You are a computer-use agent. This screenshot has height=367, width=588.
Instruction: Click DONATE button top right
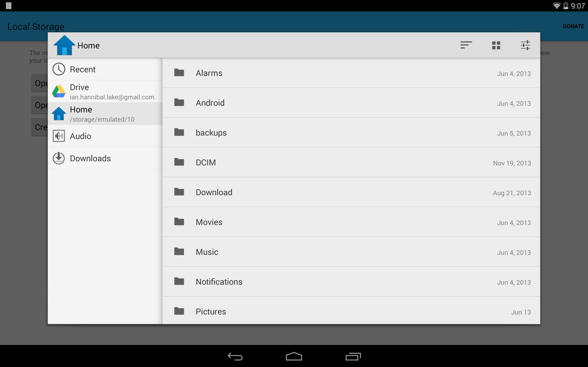tap(573, 26)
